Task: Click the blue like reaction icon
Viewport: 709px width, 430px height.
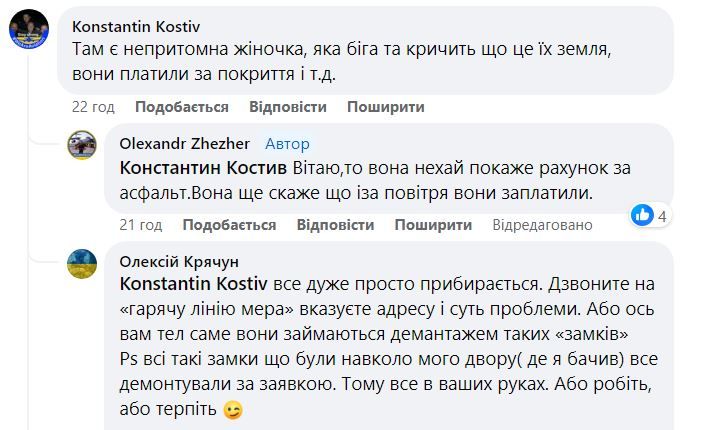Action: 643,214
